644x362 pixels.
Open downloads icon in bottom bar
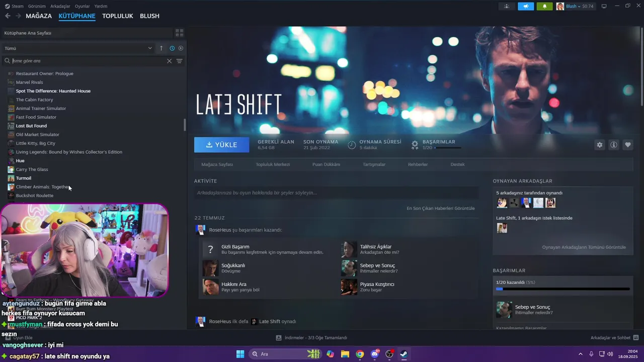point(279,338)
